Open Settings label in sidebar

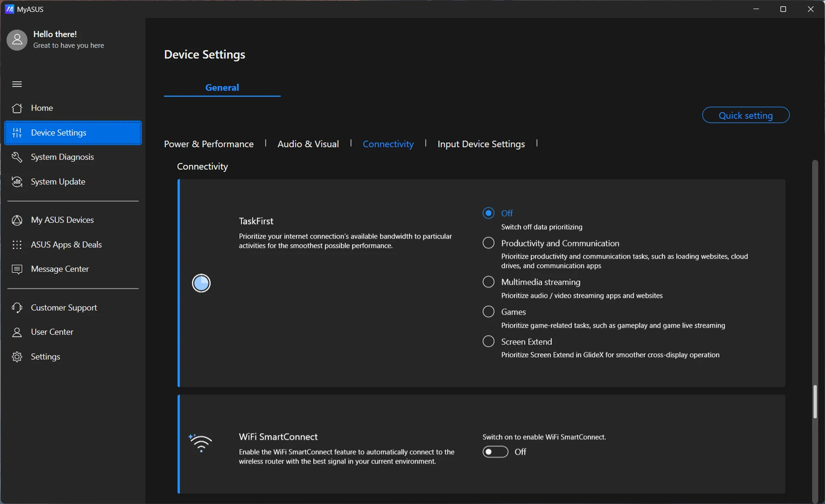click(46, 357)
